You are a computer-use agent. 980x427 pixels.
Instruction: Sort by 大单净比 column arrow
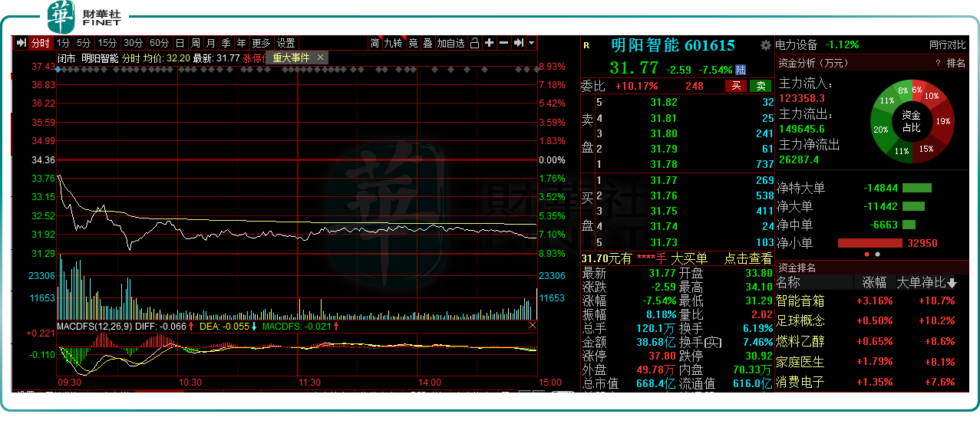[x=952, y=282]
